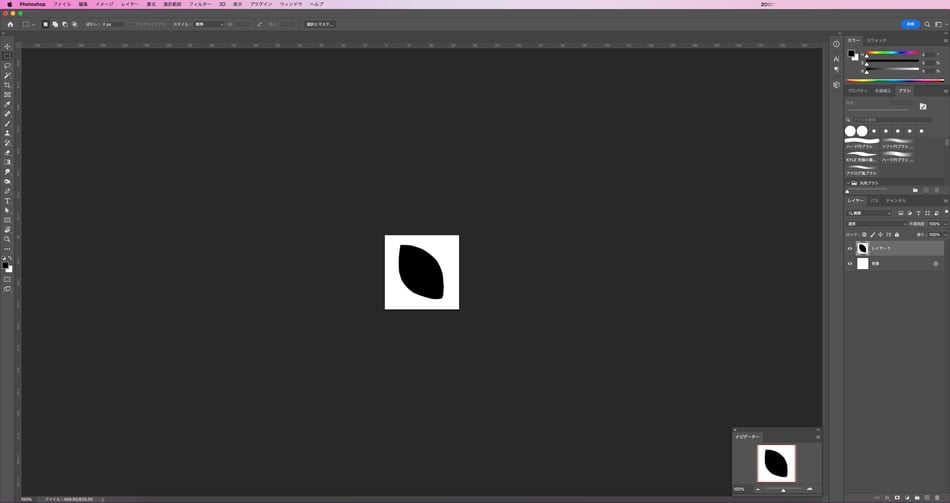
Task: Open the layer opacity 100% dropdown arrow
Action: (945, 224)
